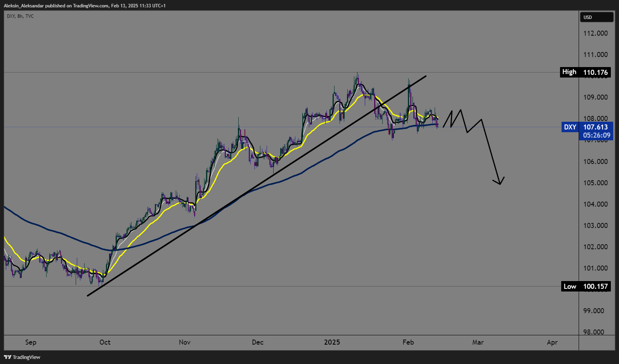This screenshot has width=619, height=364.
Task: Click the 105.000 price axis label
Action: click(x=595, y=183)
